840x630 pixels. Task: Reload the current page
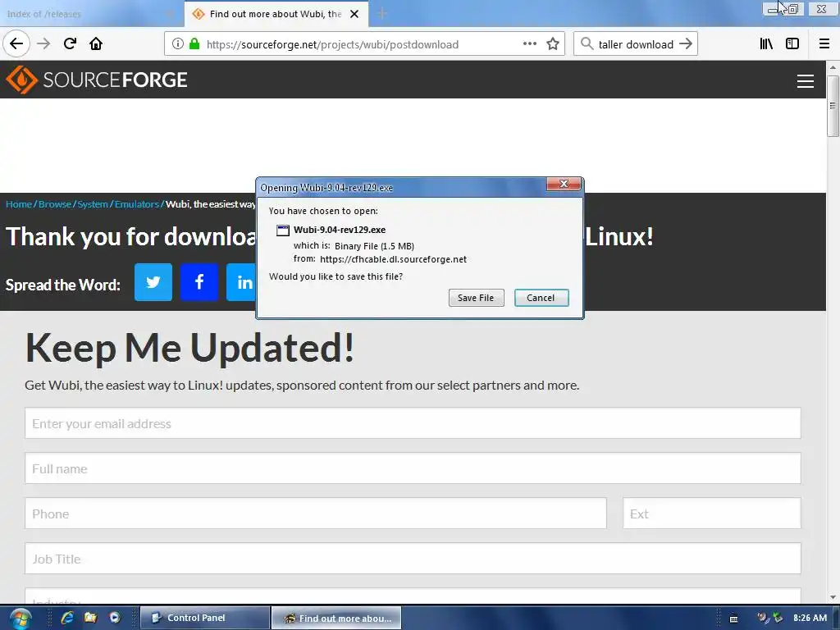70,43
